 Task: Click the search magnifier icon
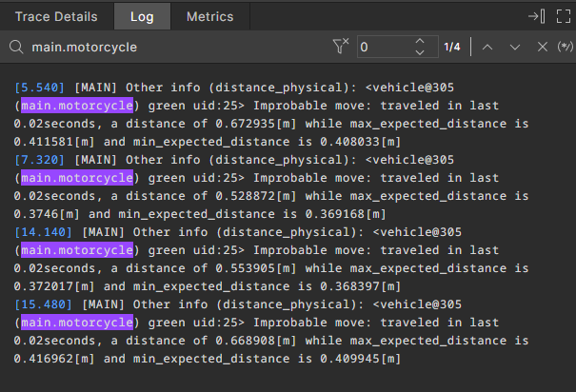tap(16, 47)
